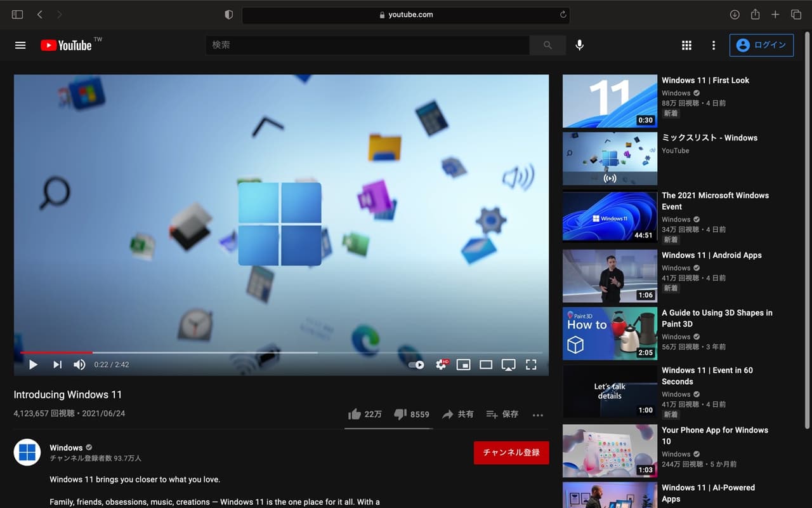
Task: Open more actions ellipsis below video
Action: tap(538, 415)
